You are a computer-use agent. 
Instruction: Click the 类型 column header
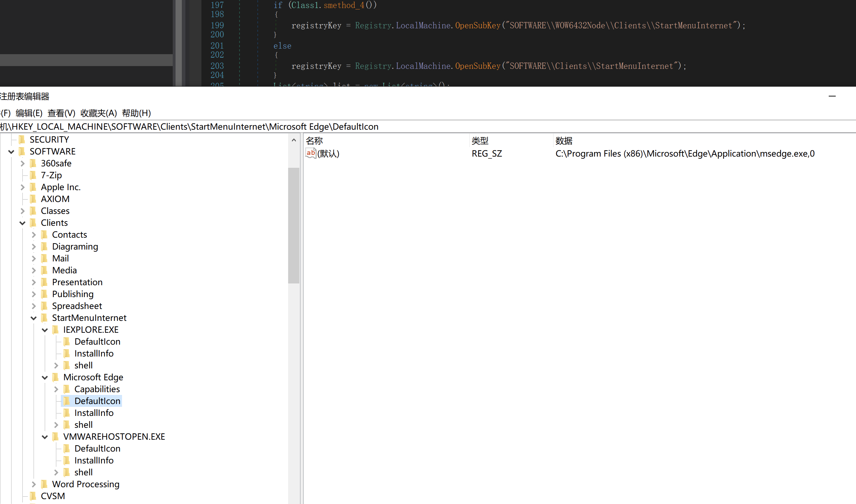click(511, 141)
